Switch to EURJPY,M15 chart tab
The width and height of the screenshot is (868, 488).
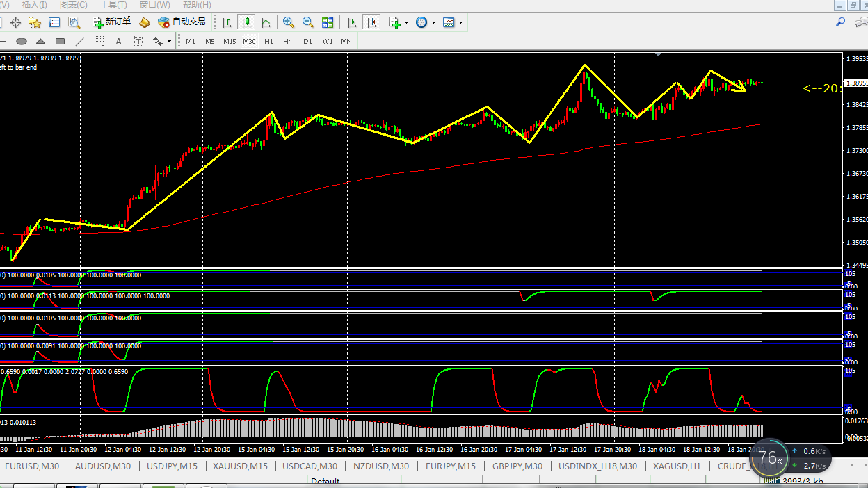pyautogui.click(x=451, y=466)
